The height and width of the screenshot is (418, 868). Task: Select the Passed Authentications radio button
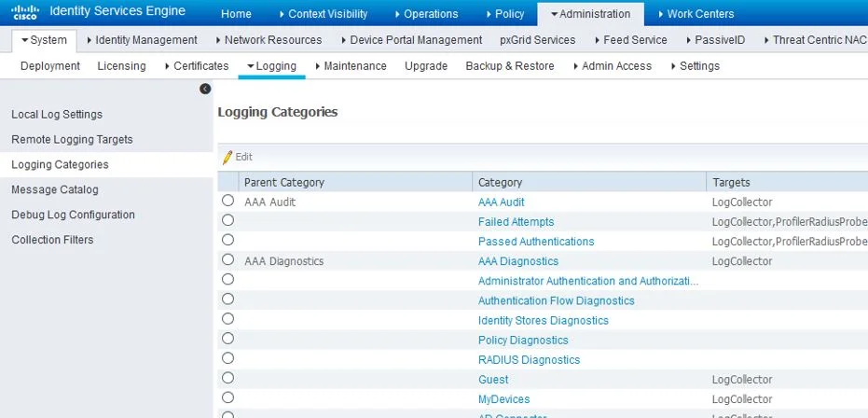click(228, 240)
